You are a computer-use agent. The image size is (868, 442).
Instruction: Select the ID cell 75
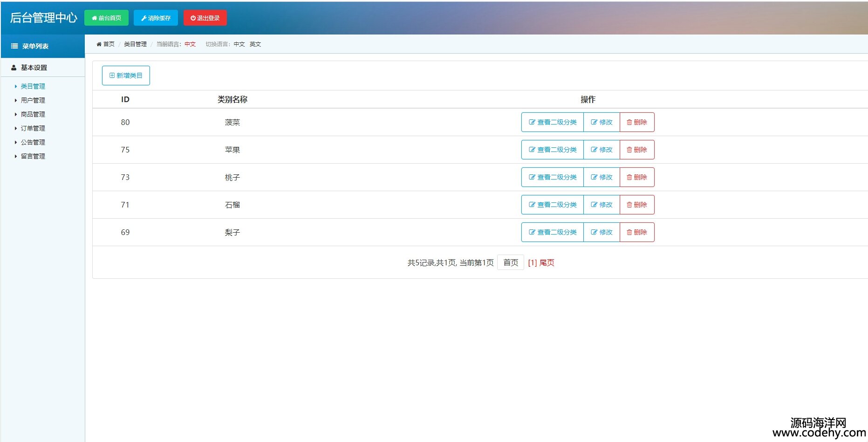tap(125, 150)
